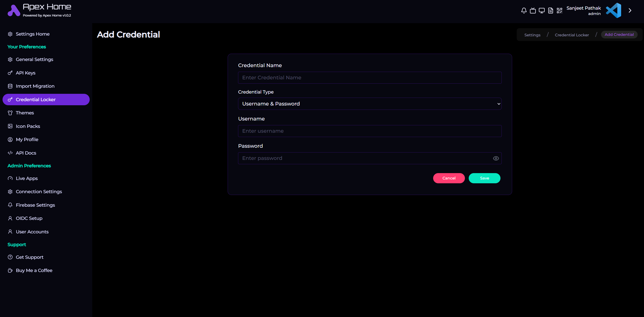Expand the chevron next to profile avatar
The image size is (644, 317).
tap(630, 11)
